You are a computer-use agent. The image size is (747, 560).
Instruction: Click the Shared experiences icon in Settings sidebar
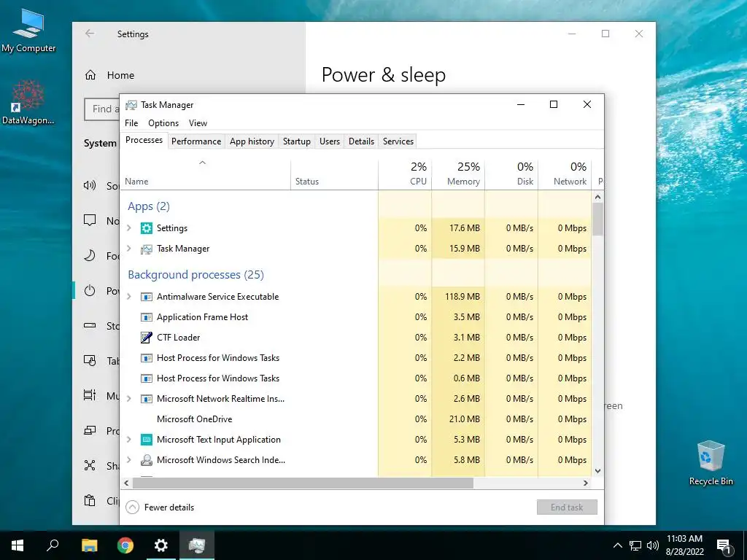tap(90, 465)
